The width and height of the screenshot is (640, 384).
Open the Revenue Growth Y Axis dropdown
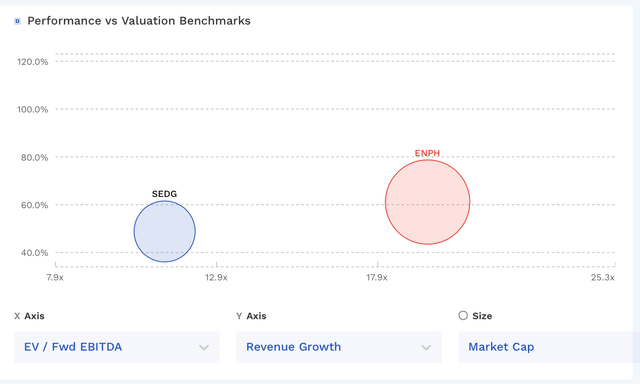click(x=339, y=347)
